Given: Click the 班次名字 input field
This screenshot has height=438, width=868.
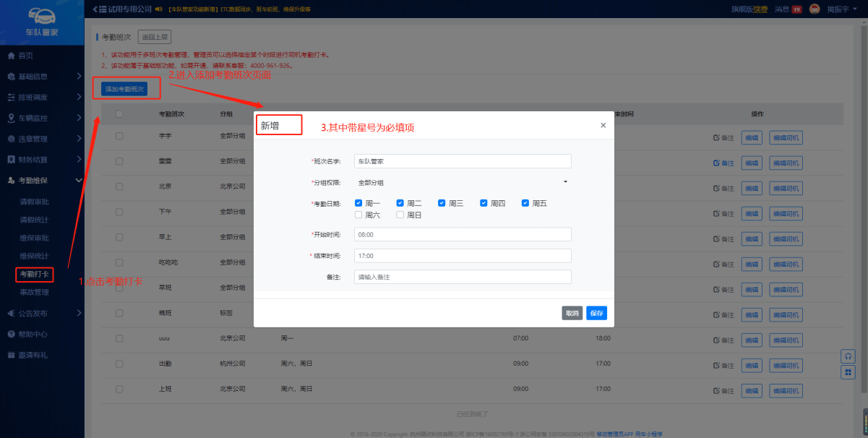Looking at the screenshot, I should tap(463, 161).
